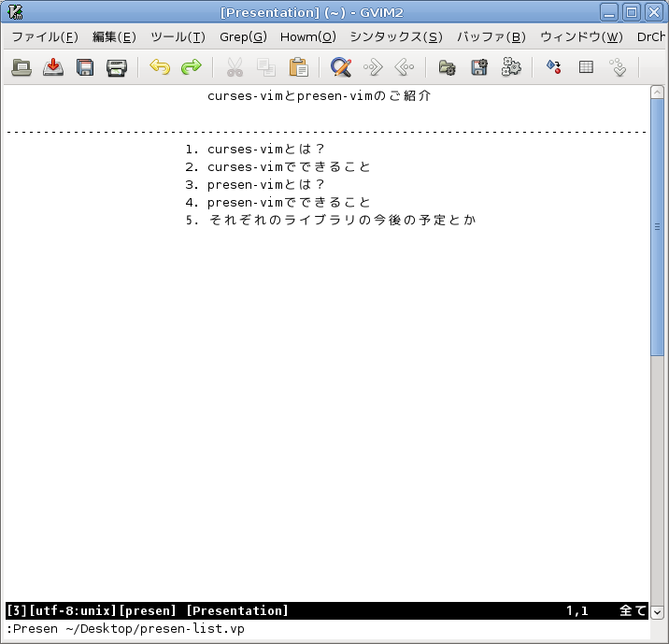The image size is (669, 644).
Task: Click the 全て indicator in status line
Action: click(633, 610)
